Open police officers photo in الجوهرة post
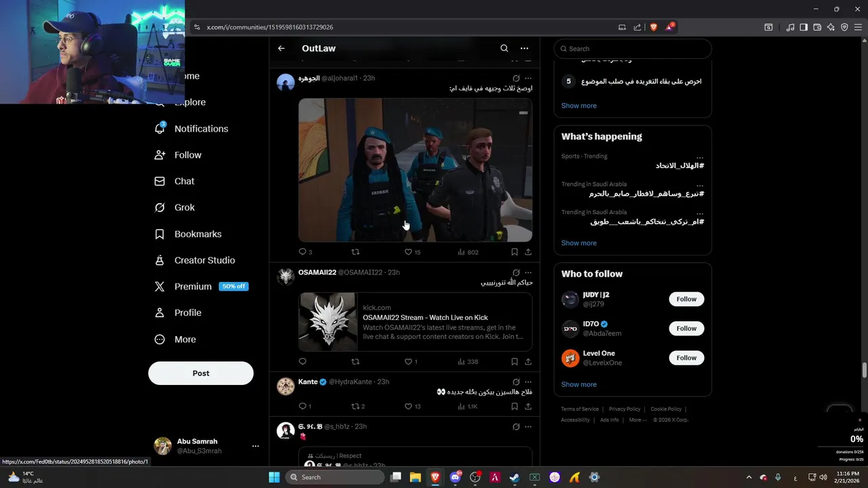 (x=415, y=170)
